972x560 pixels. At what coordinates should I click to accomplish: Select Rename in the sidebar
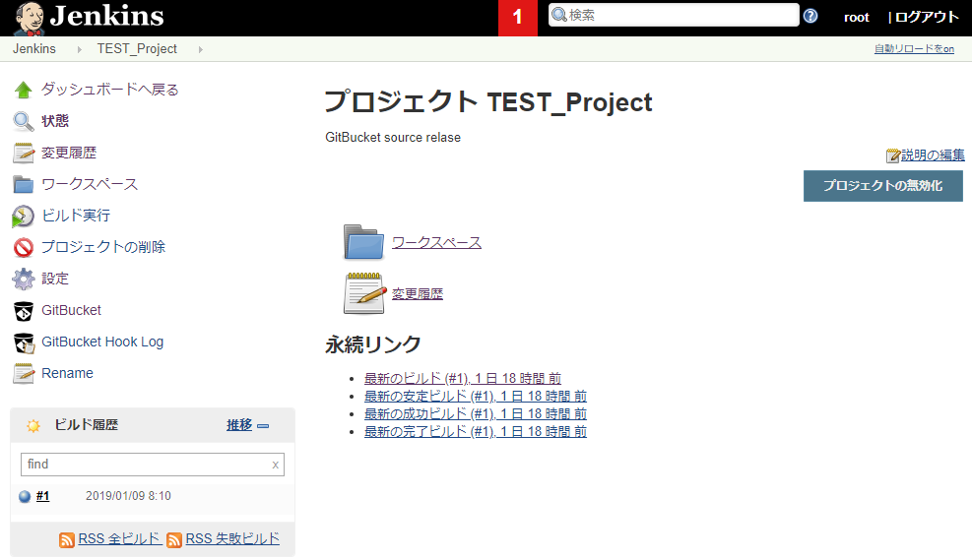(67, 373)
